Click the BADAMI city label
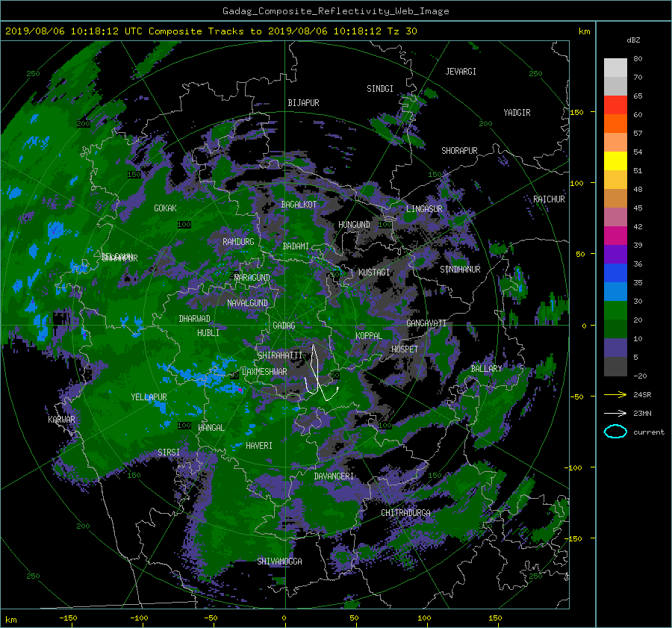 (296, 246)
